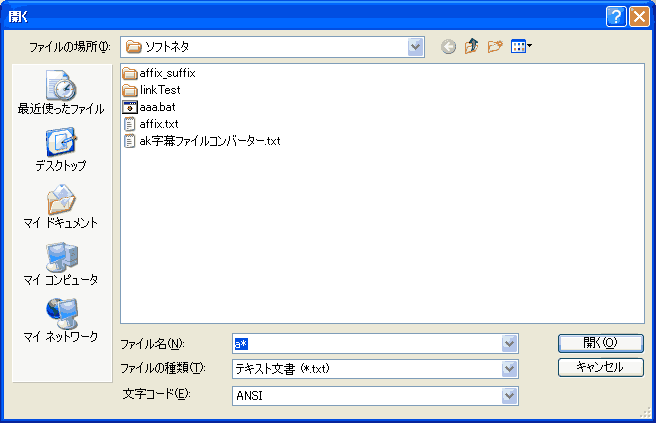The width and height of the screenshot is (656, 423).
Task: Click the aaa.bat file name
Action: [157, 107]
